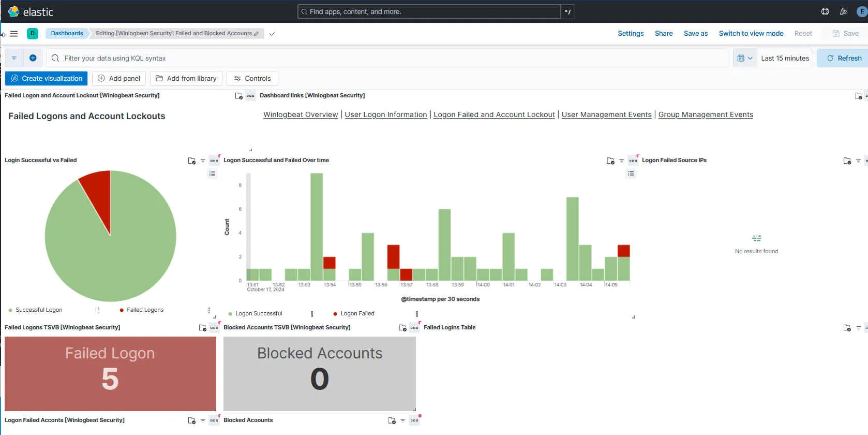Image resolution: width=868 pixels, height=435 pixels.
Task: Click library icon on Failed Logons TSVB panel
Action: [203, 328]
